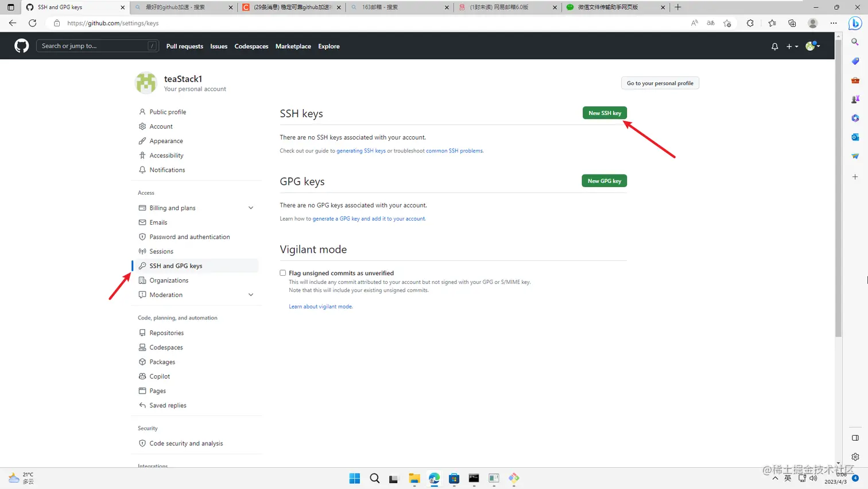Open Microsoft Edge on taskbar
This screenshot has width=868, height=489.
pyautogui.click(x=434, y=478)
